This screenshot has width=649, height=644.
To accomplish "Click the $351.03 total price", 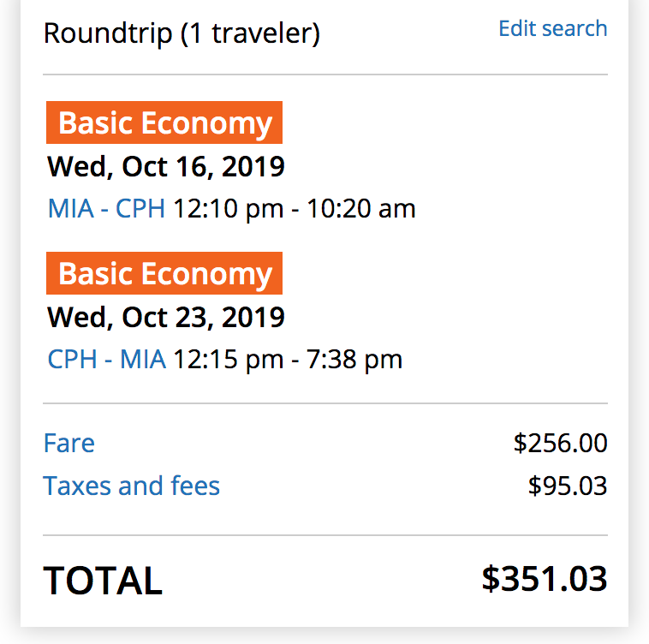I will click(x=545, y=579).
